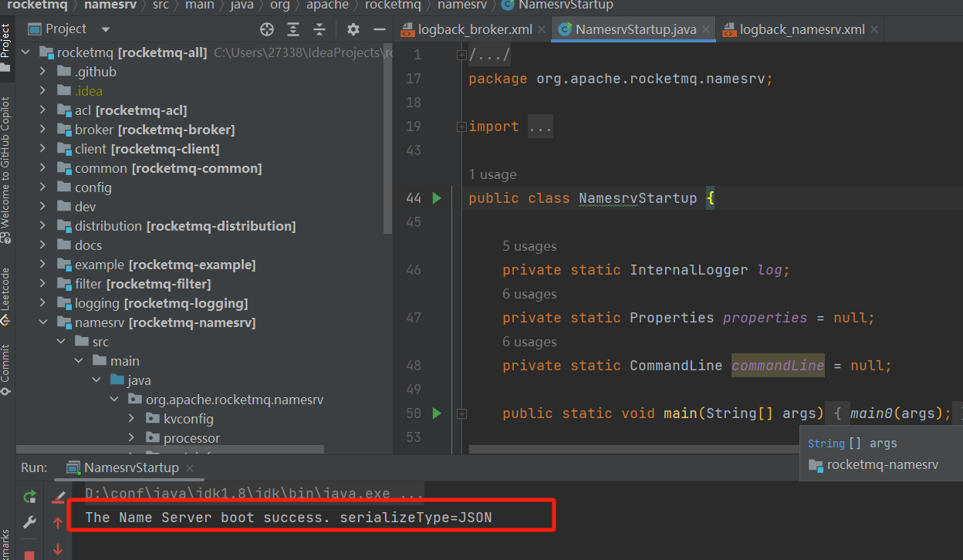
Task: Expand the acl module node
Action: point(44,110)
